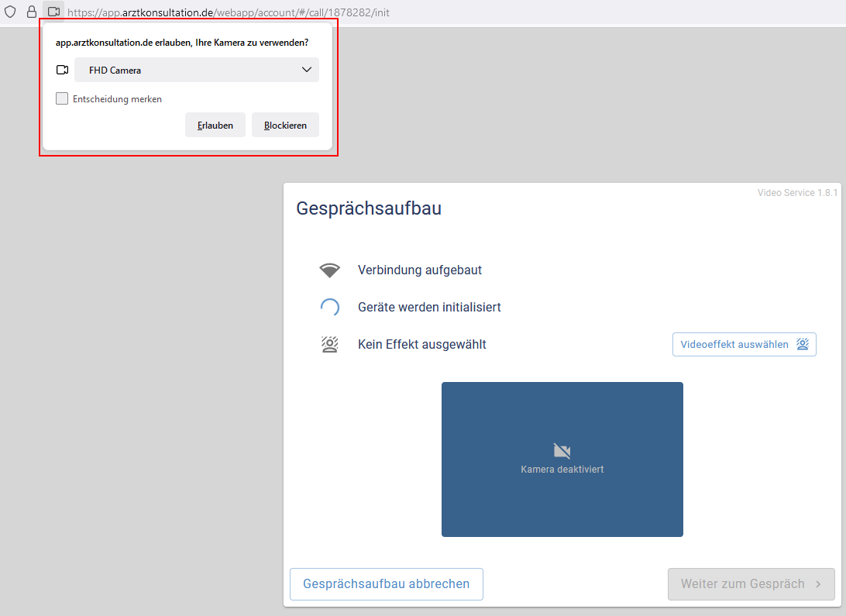Click the crossed-out camera icon in preview
The height and width of the screenshot is (616, 846).
click(x=562, y=451)
